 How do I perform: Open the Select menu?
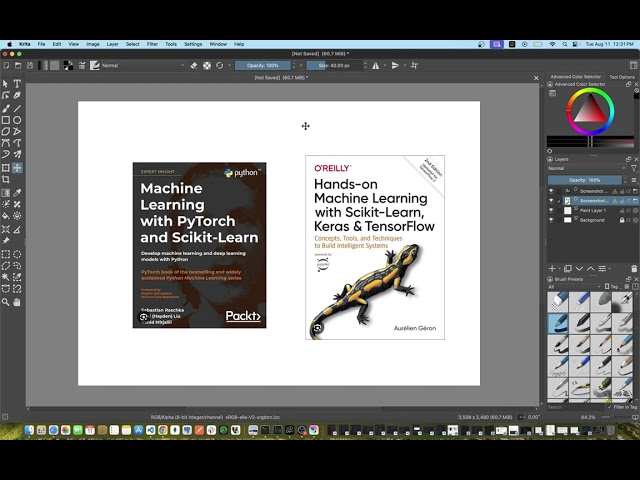pyautogui.click(x=133, y=44)
